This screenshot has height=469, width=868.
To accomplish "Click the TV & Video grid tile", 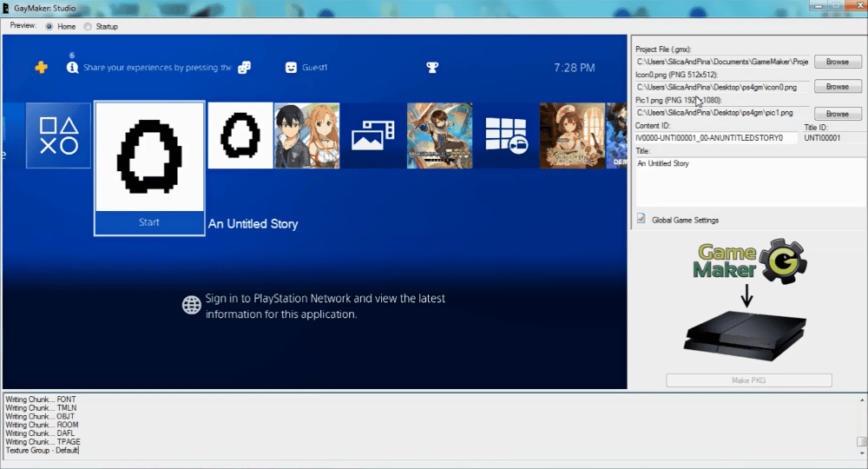I will [506, 135].
